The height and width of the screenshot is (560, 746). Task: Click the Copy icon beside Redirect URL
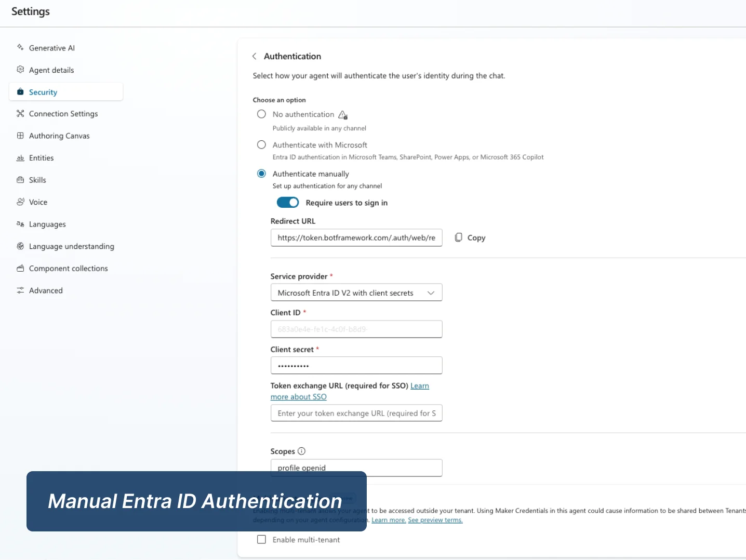point(458,237)
